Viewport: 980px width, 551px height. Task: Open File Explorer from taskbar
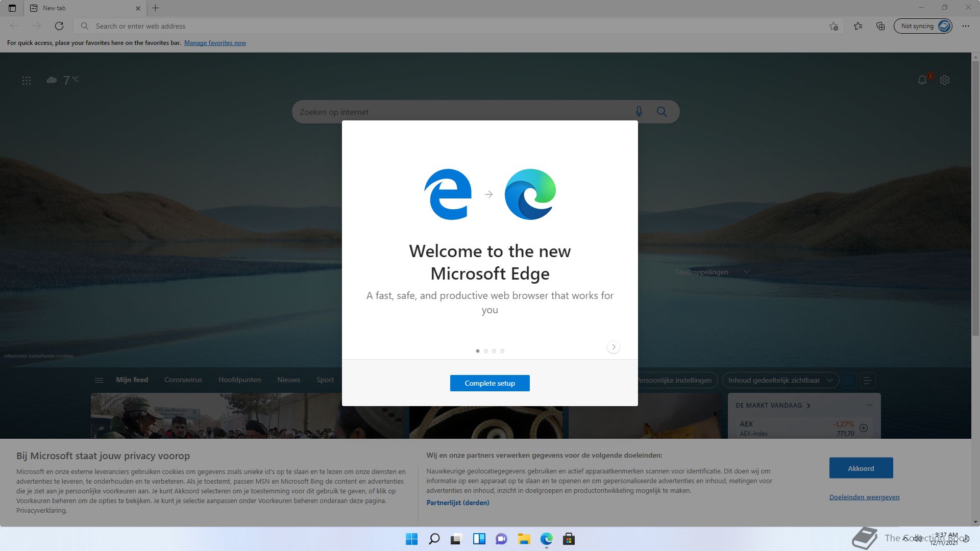524,539
